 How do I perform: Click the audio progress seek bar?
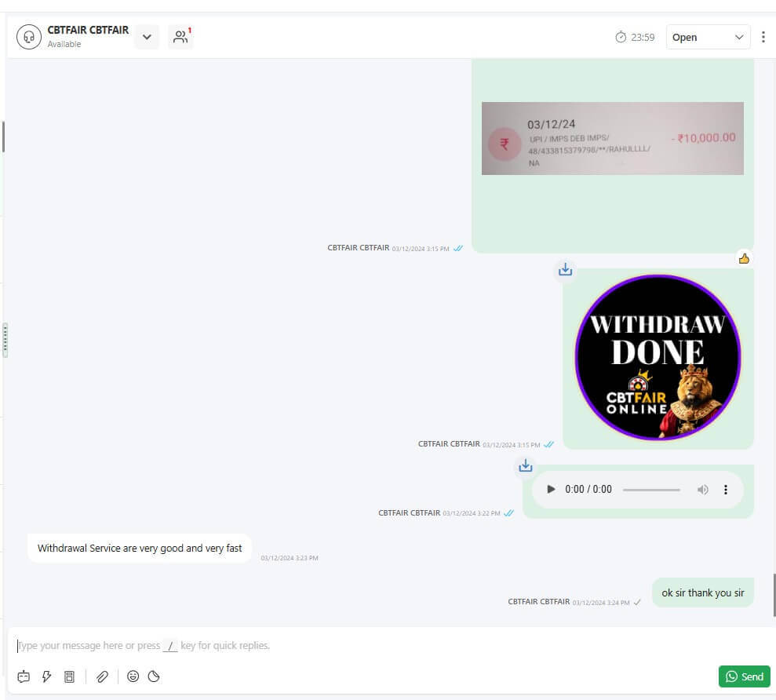[x=651, y=490]
